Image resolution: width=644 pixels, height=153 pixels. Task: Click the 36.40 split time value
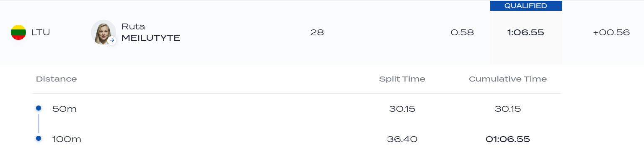(x=403, y=139)
